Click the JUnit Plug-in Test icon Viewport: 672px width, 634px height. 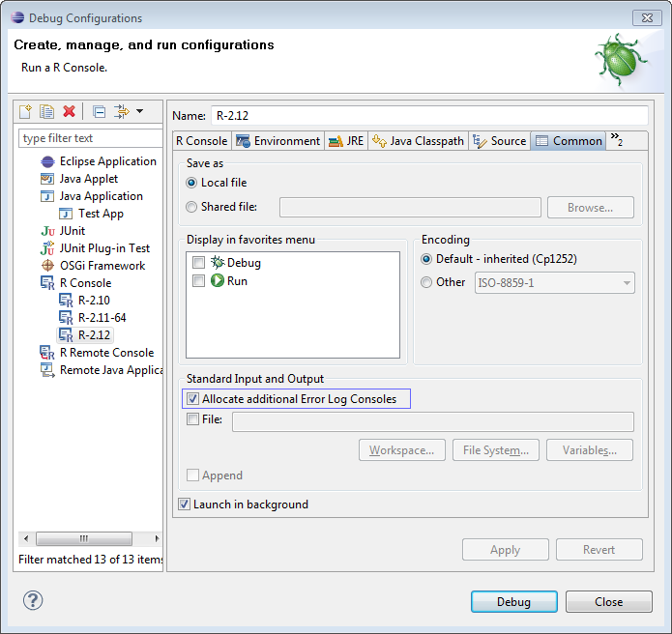point(47,248)
